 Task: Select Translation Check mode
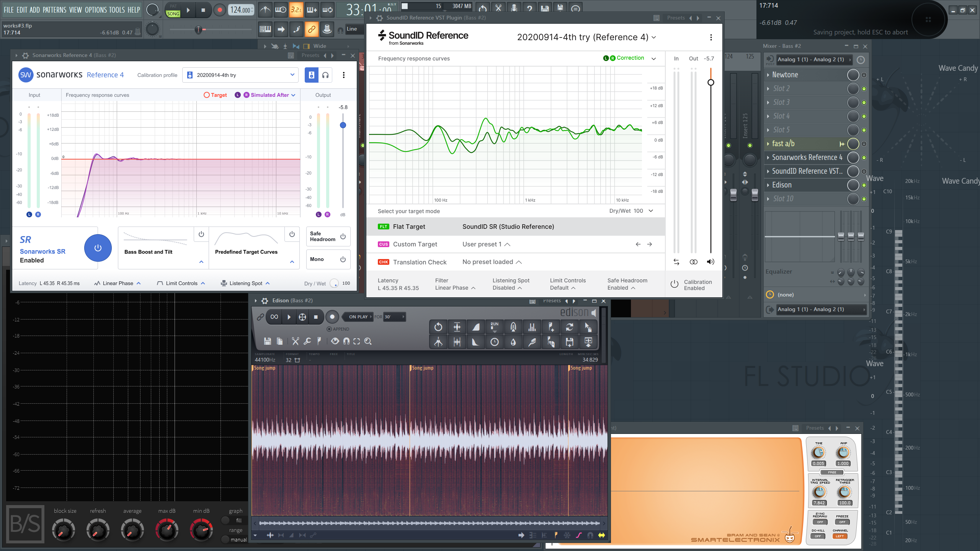tap(515, 262)
